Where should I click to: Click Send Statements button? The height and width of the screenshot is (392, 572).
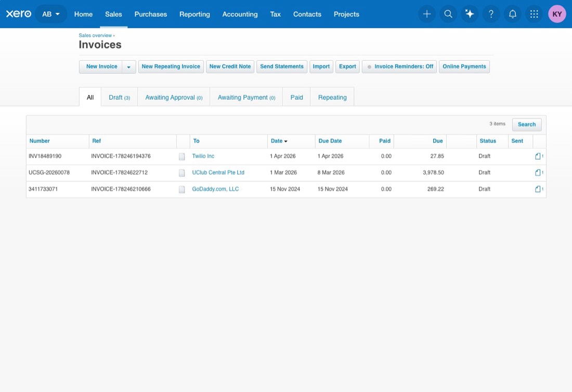(282, 67)
